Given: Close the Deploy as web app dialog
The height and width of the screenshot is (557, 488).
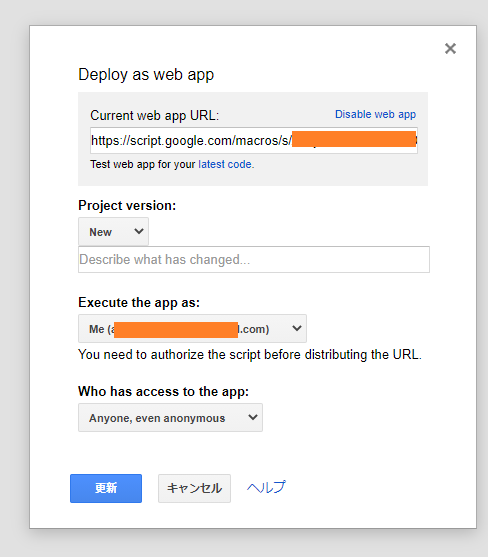Looking at the screenshot, I should 450,48.
